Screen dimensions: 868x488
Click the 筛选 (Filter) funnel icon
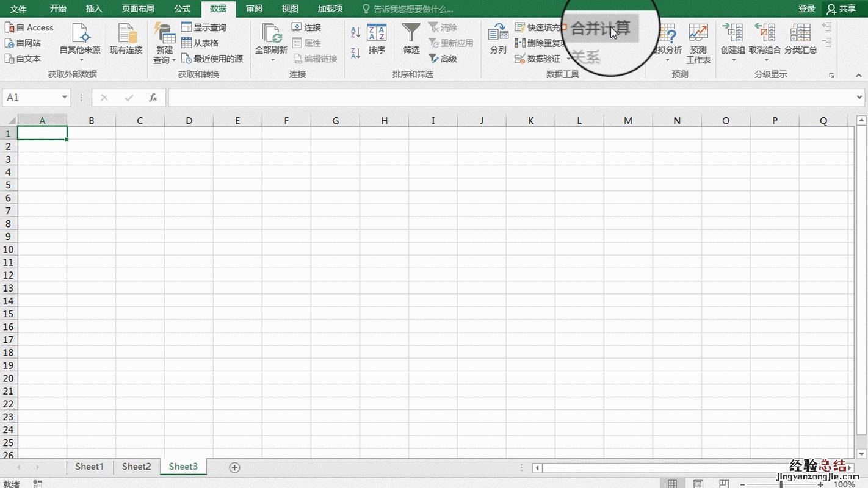(411, 34)
